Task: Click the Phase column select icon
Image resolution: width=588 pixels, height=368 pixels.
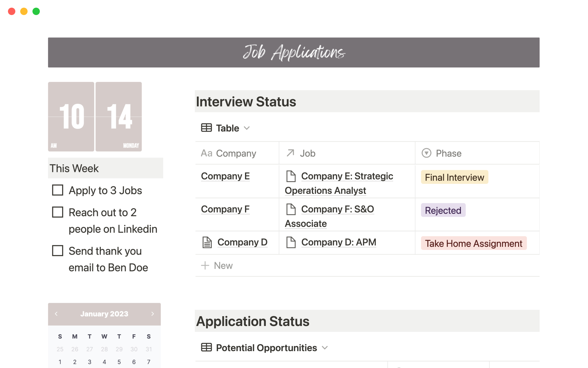Action: (x=426, y=153)
